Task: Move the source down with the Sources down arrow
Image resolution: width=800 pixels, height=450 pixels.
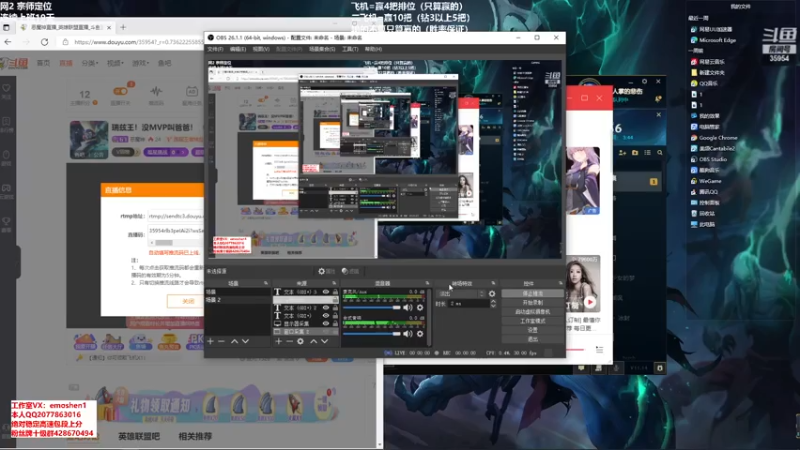Action: [324, 341]
